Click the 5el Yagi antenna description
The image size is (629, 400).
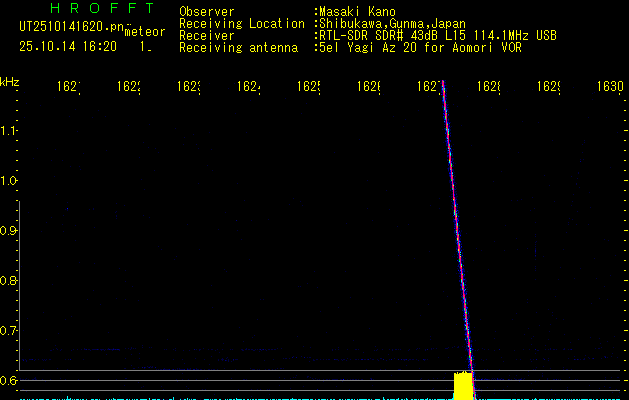pos(417,47)
